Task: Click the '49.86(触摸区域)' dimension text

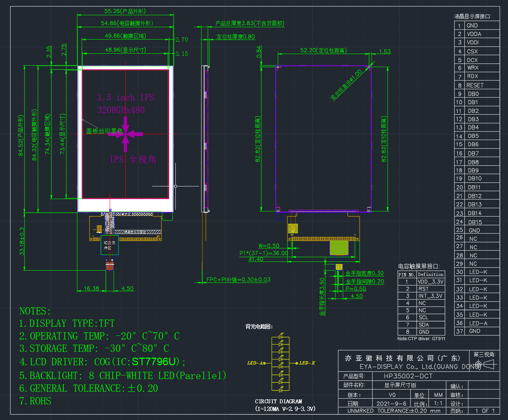Action: (x=125, y=36)
